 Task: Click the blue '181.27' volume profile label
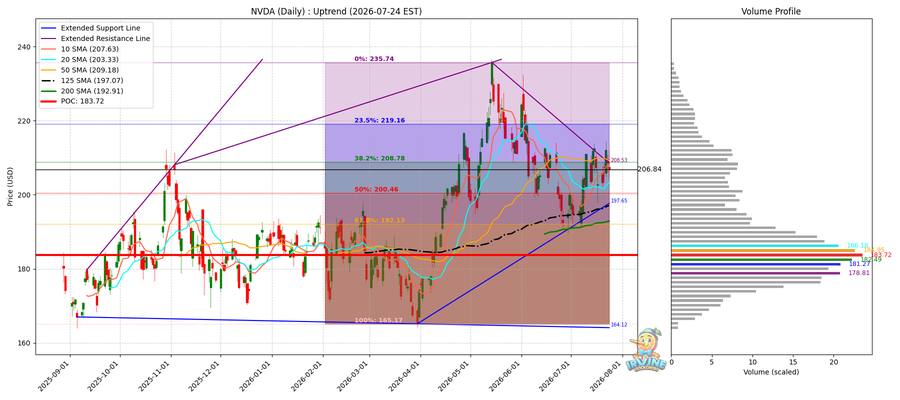pos(860,264)
